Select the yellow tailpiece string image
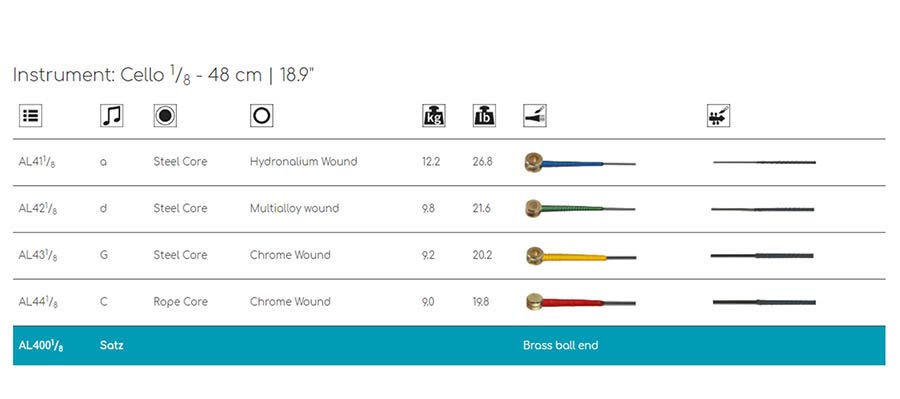900x399 pixels. tap(581, 255)
